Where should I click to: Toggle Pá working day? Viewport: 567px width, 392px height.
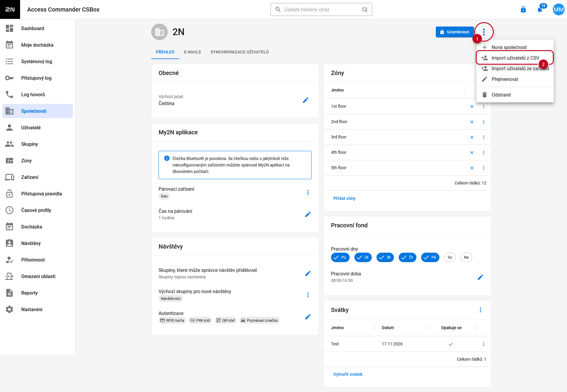tap(430, 257)
